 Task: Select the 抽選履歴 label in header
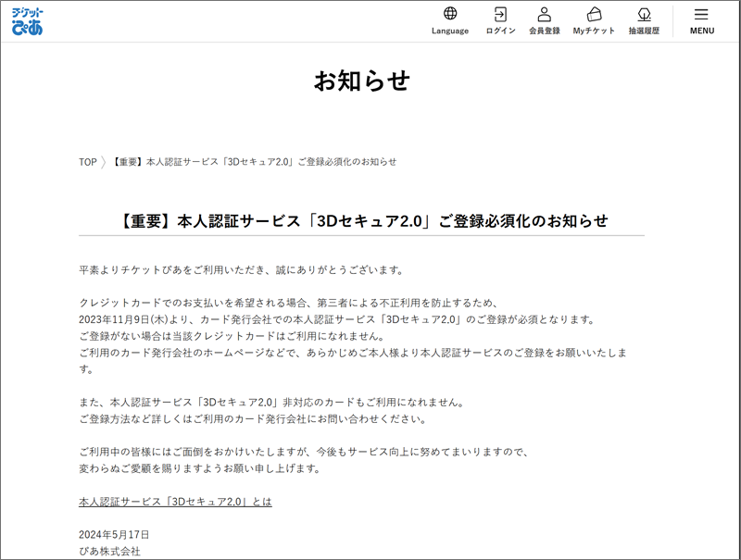point(644,31)
